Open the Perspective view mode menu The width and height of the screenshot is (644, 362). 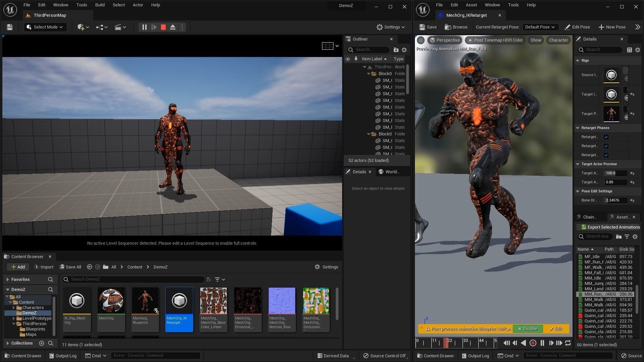pyautogui.click(x=445, y=40)
